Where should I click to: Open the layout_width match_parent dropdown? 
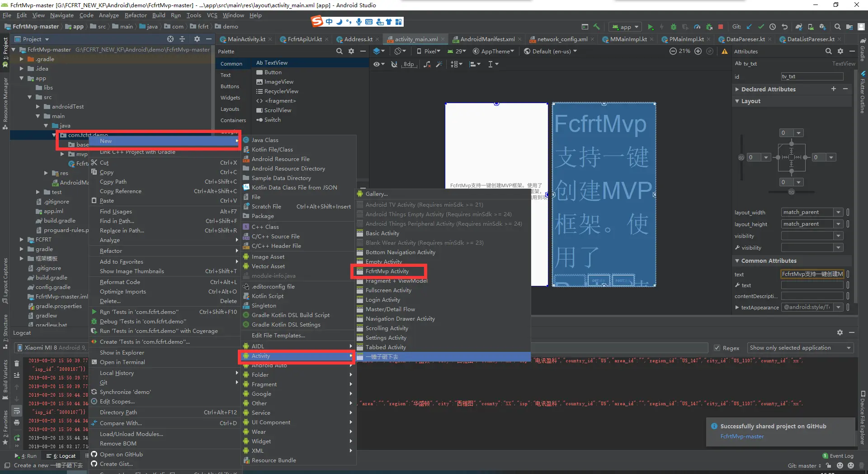(x=838, y=212)
